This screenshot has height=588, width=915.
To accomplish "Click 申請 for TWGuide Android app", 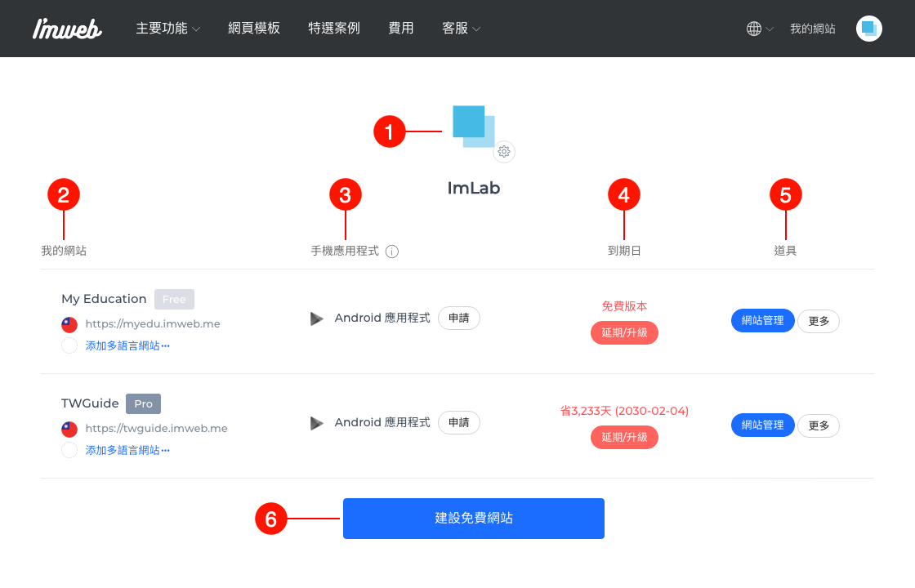I will [458, 422].
